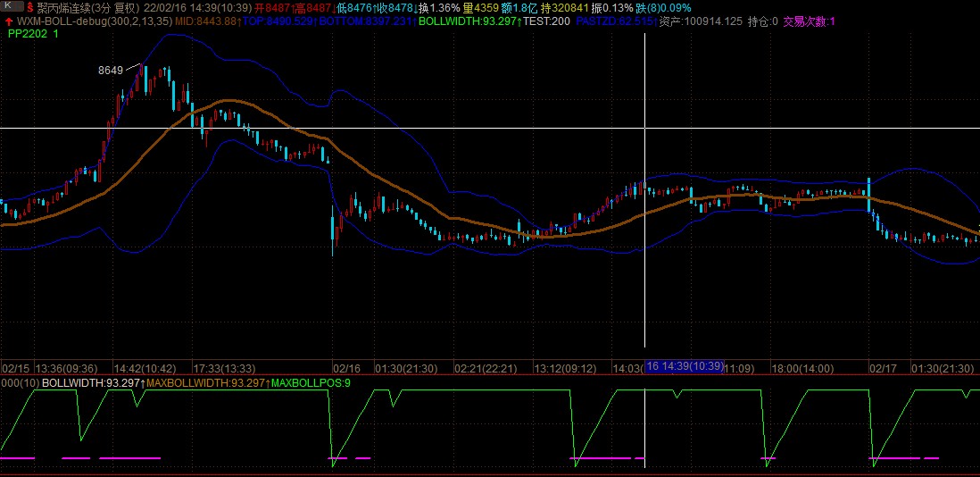Click the 14:42(10:42) time axis marker
Screen dimensions: 980x477
point(145,368)
